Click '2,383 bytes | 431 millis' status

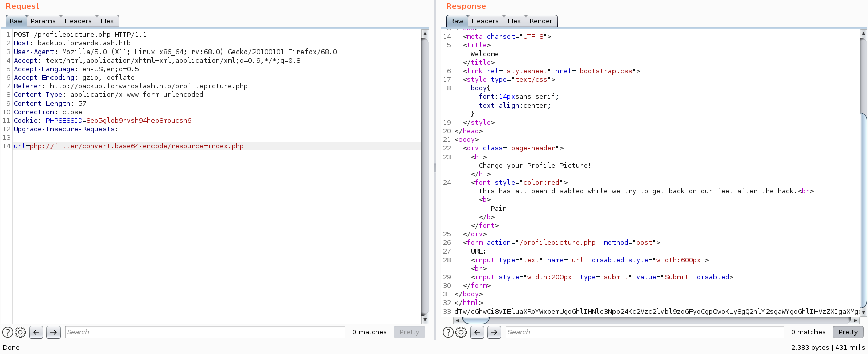[x=828, y=347]
